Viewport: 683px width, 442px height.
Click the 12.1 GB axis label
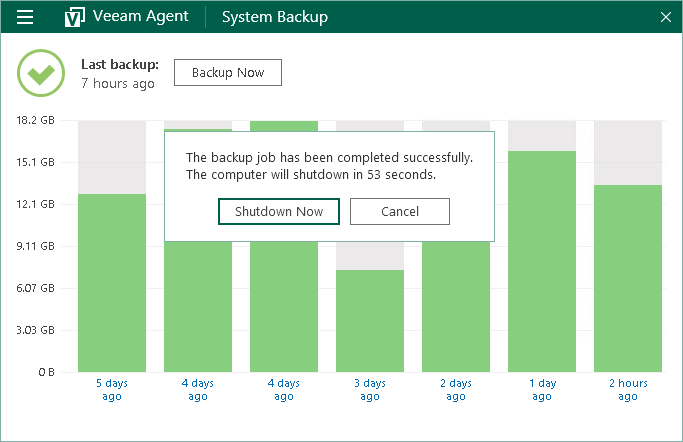(35, 204)
